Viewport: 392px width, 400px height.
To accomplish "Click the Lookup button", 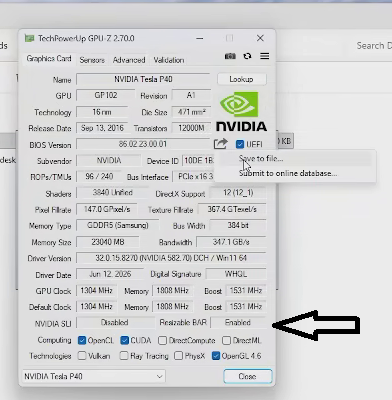I will point(241,79).
